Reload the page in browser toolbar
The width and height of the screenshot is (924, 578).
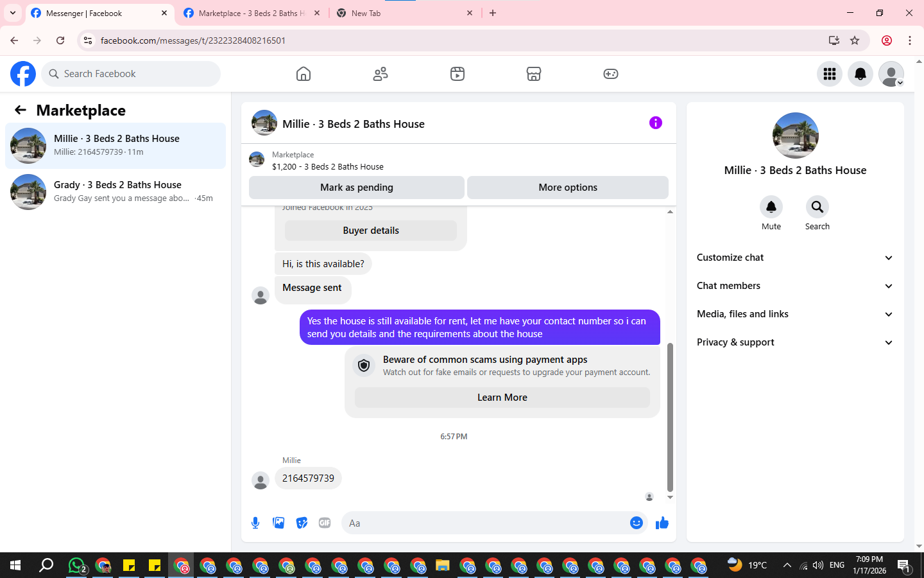(x=60, y=40)
